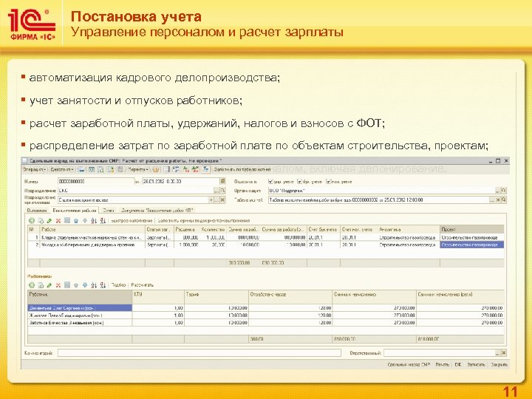The width and height of the screenshot is (532, 399).
Task: Click the edit pencil icon in Работники toolbar
Action: click(x=50, y=285)
